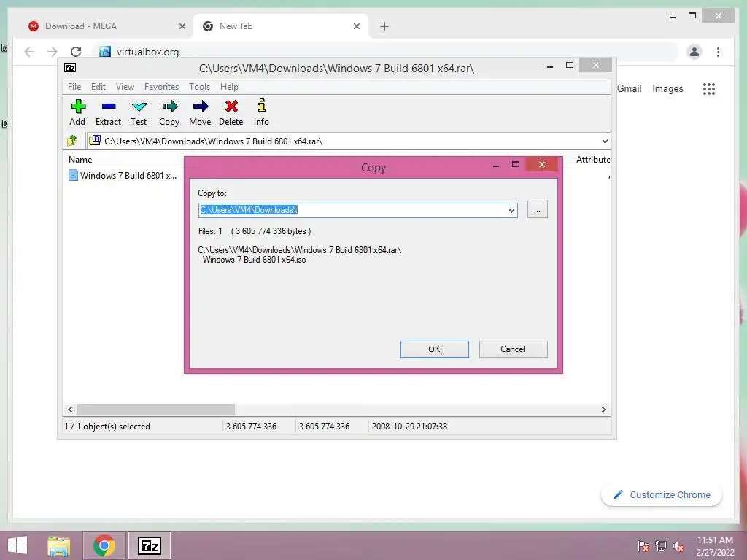Open the File menu in 7-Zip
The height and width of the screenshot is (560, 747).
(x=74, y=87)
